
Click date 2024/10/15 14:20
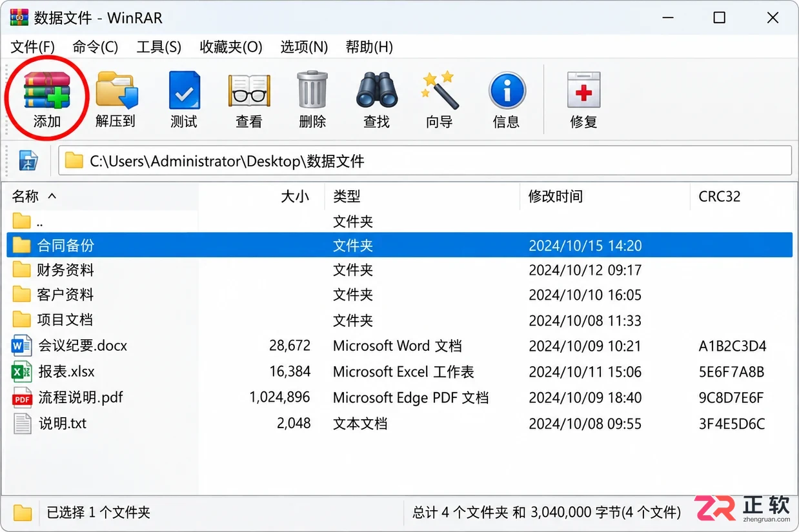[x=585, y=245]
